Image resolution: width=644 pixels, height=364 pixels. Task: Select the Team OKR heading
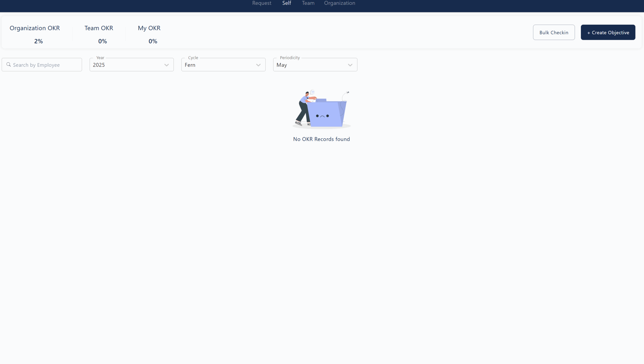(x=99, y=28)
